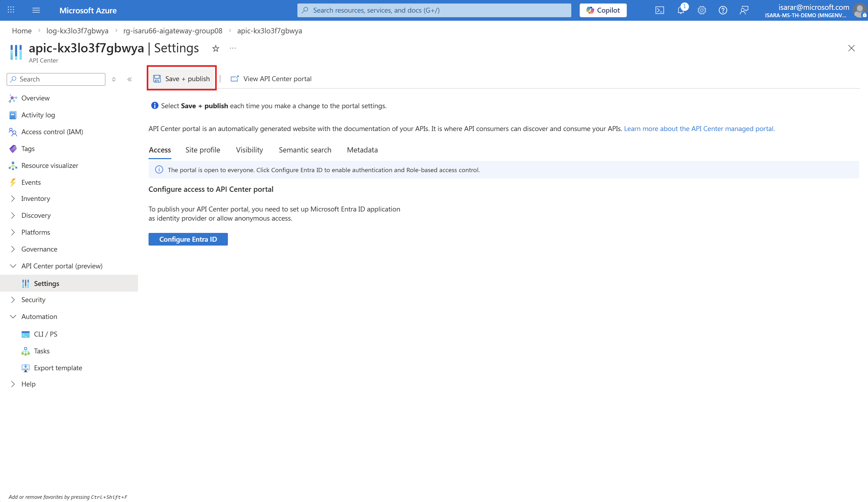Viewport: 868px width, 502px height.
Task: Open Tags in the sidebar
Action: click(28, 149)
